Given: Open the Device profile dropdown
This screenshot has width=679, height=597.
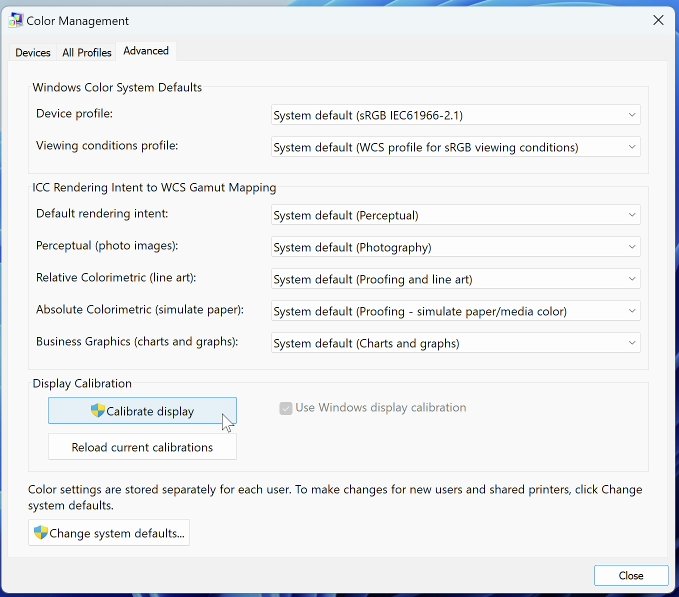Looking at the screenshot, I should [455, 115].
